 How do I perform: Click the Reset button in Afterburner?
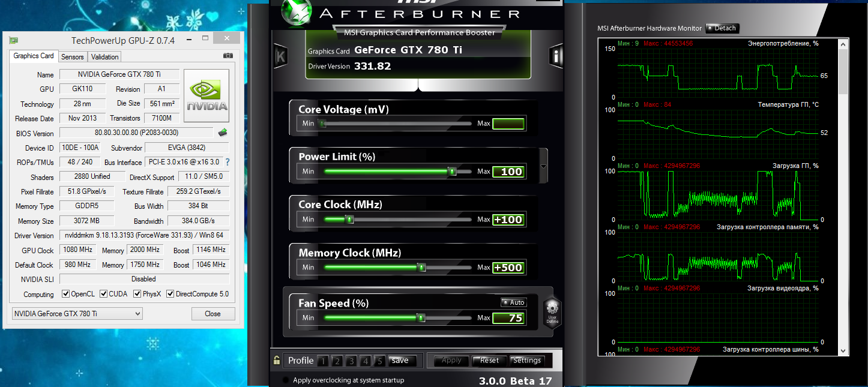(x=489, y=361)
